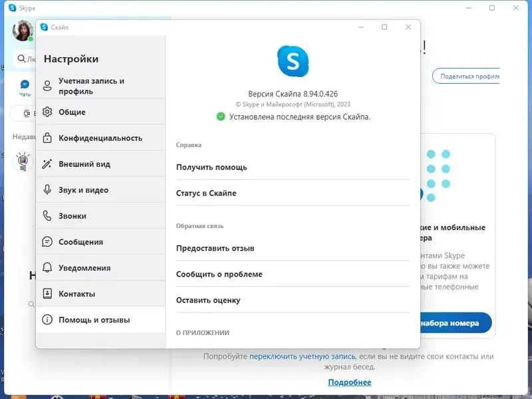Select the General settings gear icon
Screen dimensions: 532x399
47,112
